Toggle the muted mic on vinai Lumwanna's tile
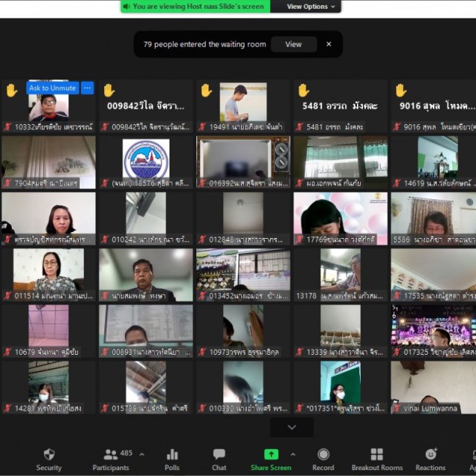 (x=396, y=408)
